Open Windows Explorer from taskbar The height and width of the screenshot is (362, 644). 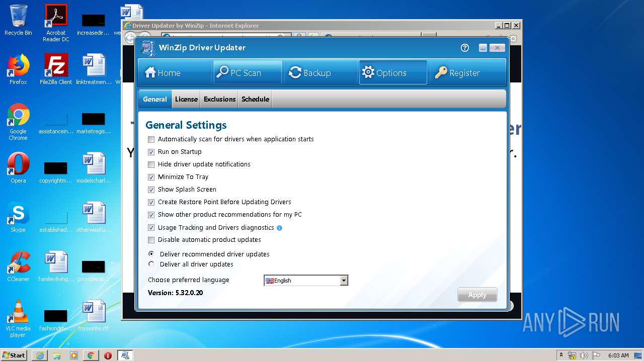(57, 355)
